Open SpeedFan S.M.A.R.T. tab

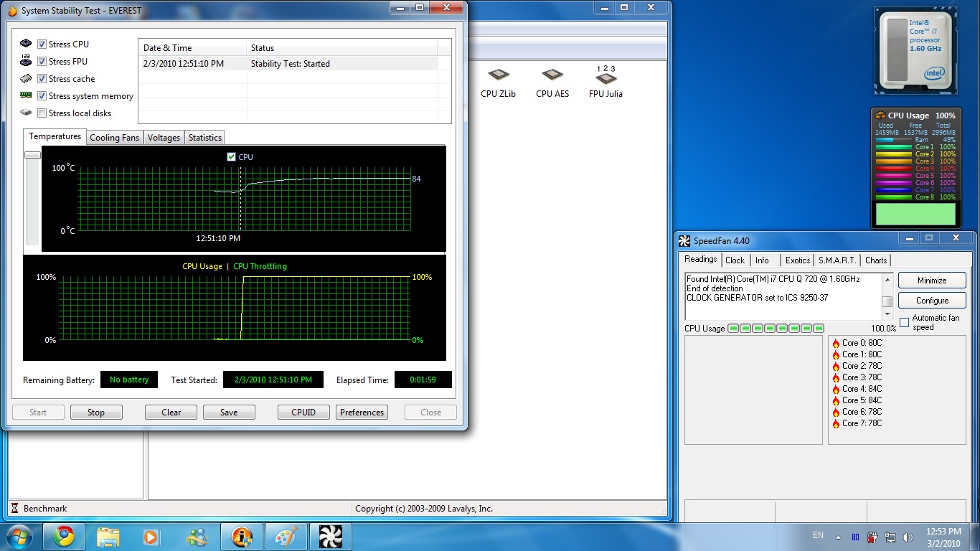point(837,260)
